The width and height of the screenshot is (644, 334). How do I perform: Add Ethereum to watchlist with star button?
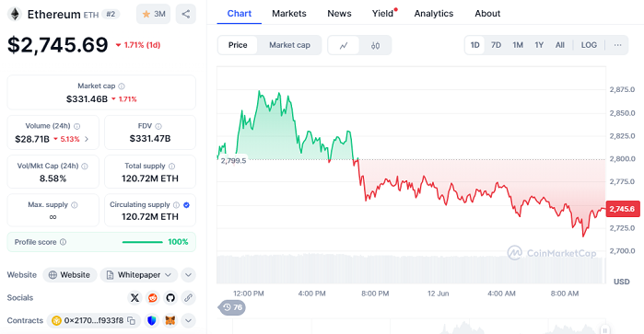[153, 14]
